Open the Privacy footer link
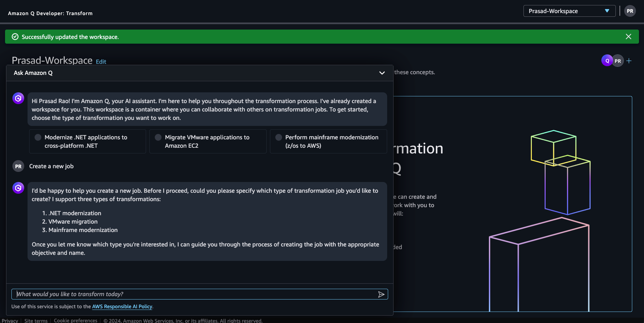This screenshot has height=323, width=644. pyautogui.click(x=10, y=321)
